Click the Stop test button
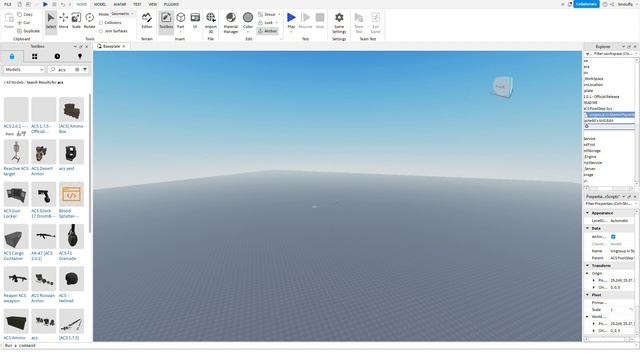 click(320, 20)
